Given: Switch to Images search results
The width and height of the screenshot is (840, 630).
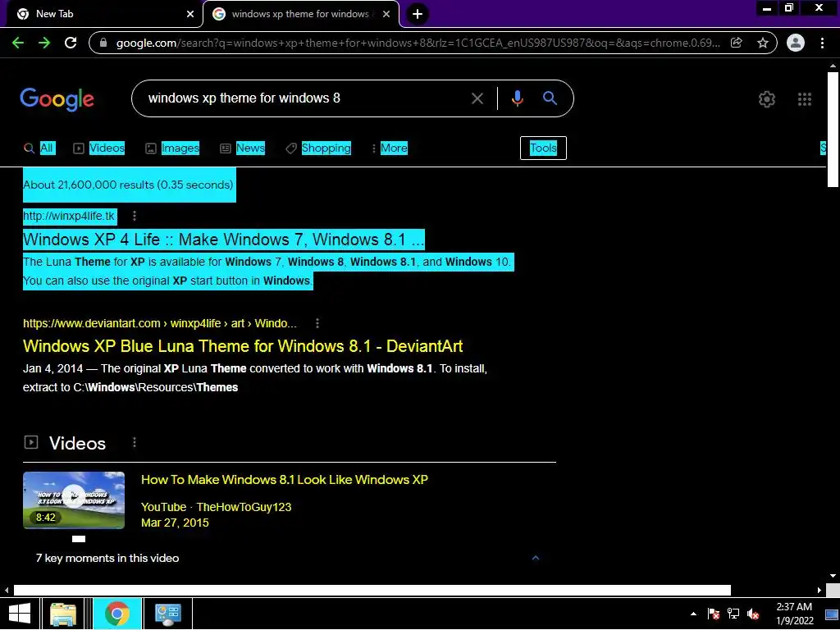Looking at the screenshot, I should 172,148.
